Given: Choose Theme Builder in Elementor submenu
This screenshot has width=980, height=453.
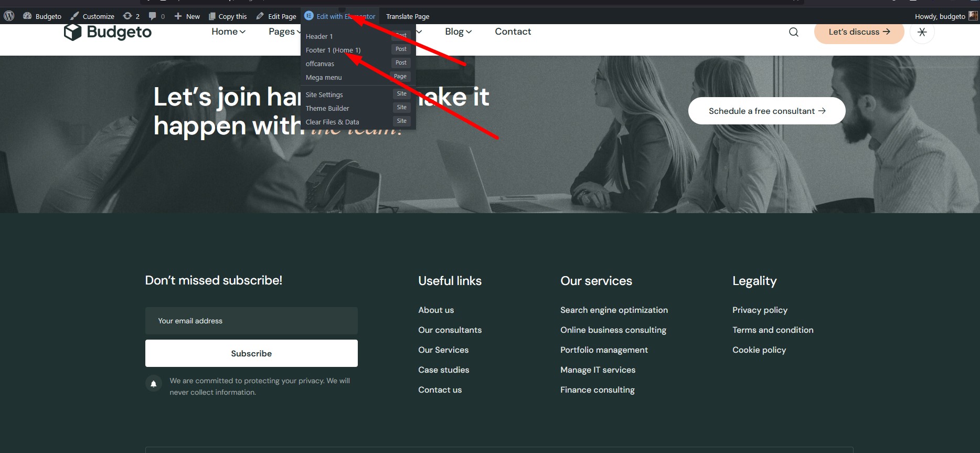Looking at the screenshot, I should 327,108.
